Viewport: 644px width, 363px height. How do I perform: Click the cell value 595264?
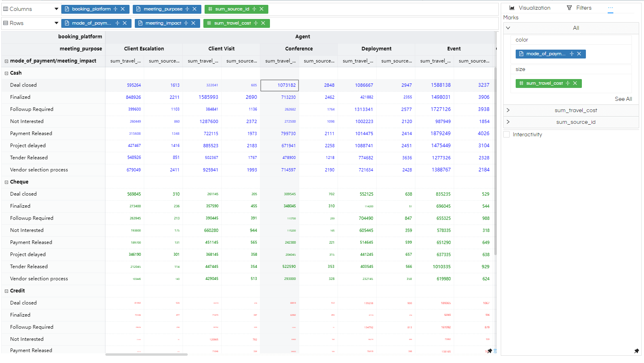pyautogui.click(x=134, y=85)
